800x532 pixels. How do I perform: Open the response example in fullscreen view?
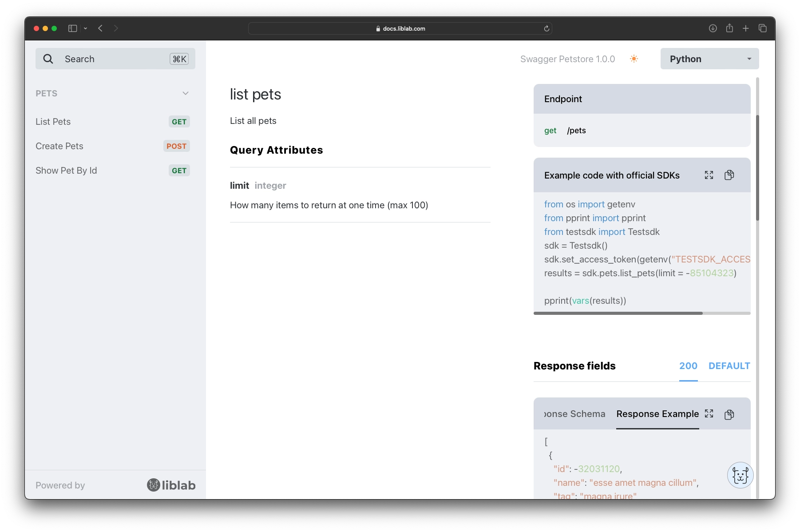pyautogui.click(x=709, y=413)
